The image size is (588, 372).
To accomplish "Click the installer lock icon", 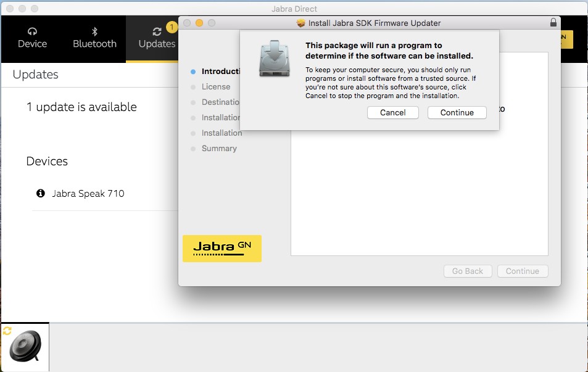I will click(553, 22).
